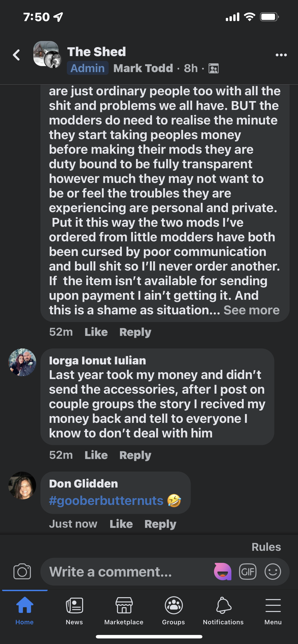The width and height of the screenshot is (298, 644).
Task: Open Iorga Ionut Iulian's profile picture
Action: pyautogui.click(x=22, y=362)
